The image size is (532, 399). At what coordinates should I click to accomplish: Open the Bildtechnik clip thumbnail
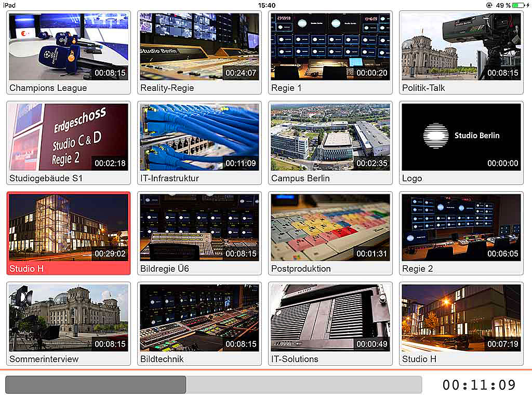tap(199, 318)
